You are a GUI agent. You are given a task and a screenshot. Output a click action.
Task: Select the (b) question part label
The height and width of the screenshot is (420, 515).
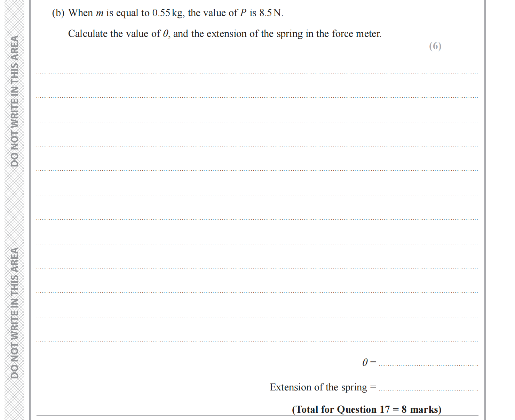click(58, 13)
